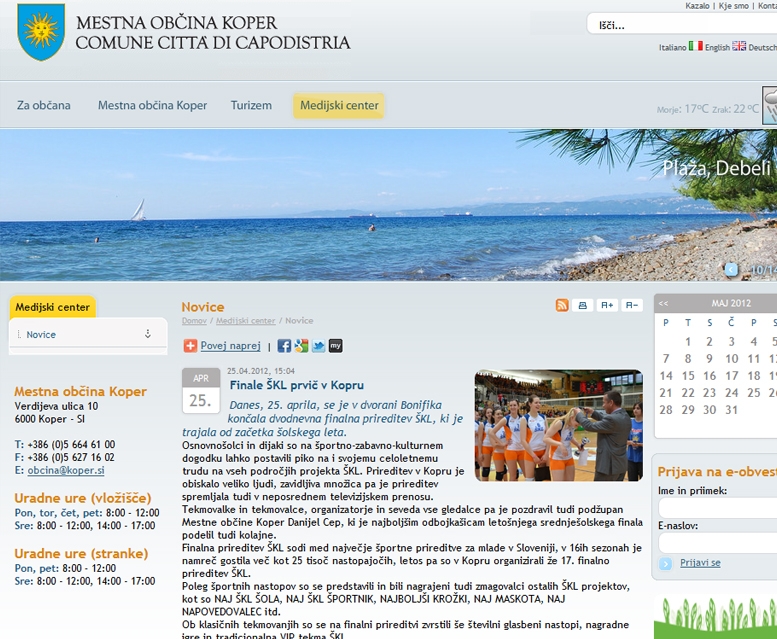777x639 pixels.
Task: Select May 10 in the calendar
Action: point(731,359)
